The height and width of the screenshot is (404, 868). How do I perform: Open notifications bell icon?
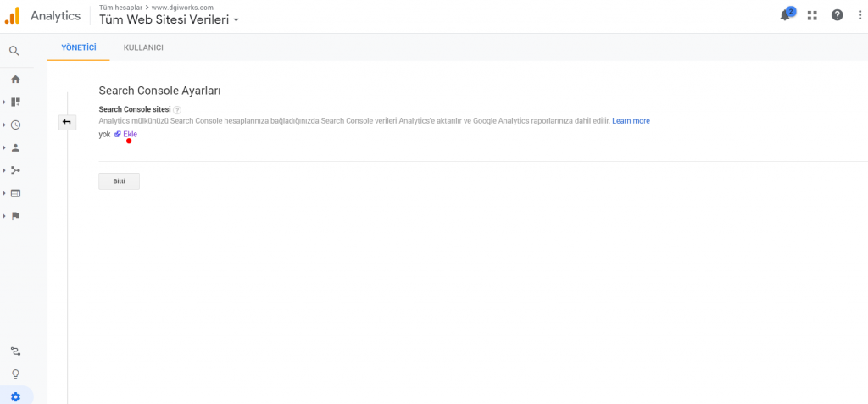coord(785,15)
